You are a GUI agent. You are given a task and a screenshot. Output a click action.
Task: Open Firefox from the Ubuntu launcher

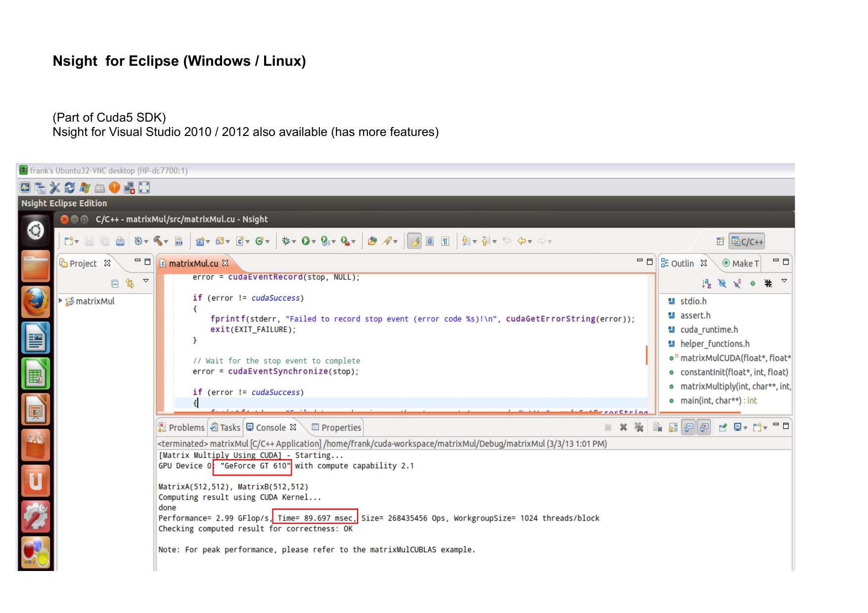pyautogui.click(x=36, y=302)
